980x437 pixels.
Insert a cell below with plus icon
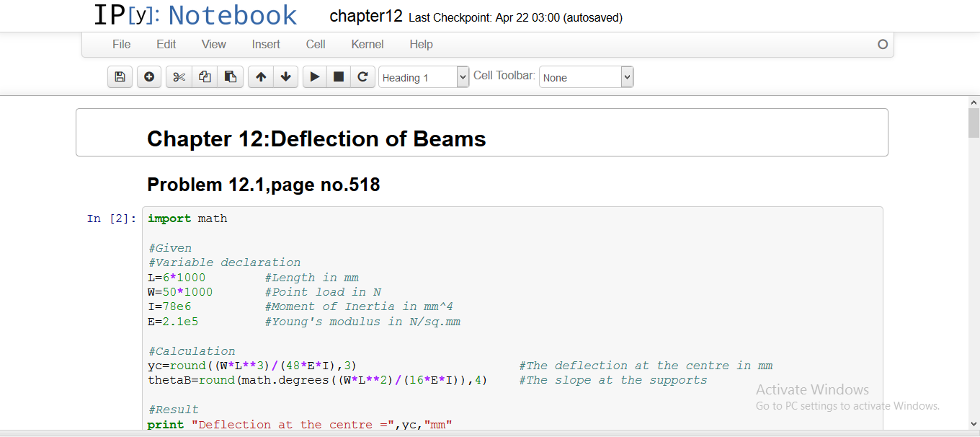click(x=149, y=77)
